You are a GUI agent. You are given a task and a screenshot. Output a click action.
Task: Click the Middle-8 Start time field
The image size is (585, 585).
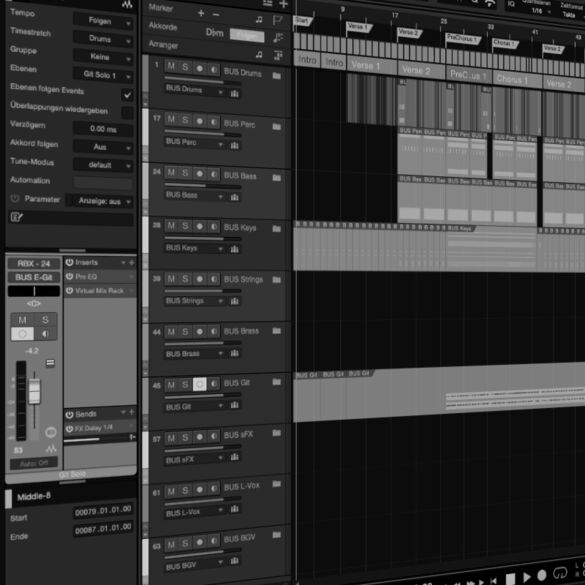[x=103, y=511]
